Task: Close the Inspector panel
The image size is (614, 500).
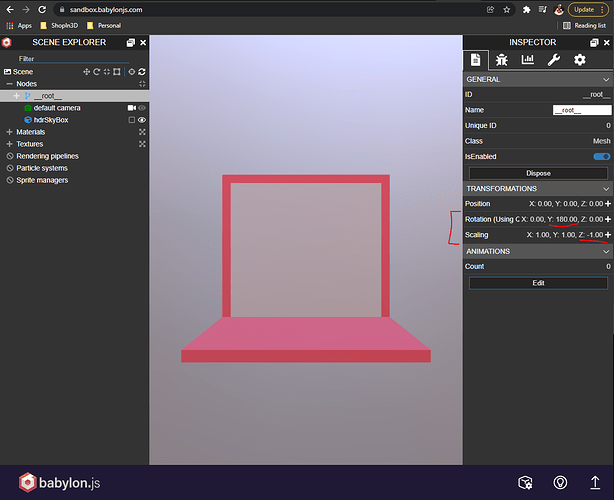Action: (607, 43)
